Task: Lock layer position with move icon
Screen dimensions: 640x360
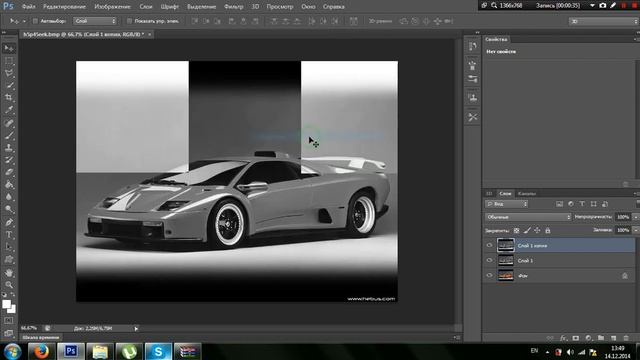Action: click(x=537, y=231)
